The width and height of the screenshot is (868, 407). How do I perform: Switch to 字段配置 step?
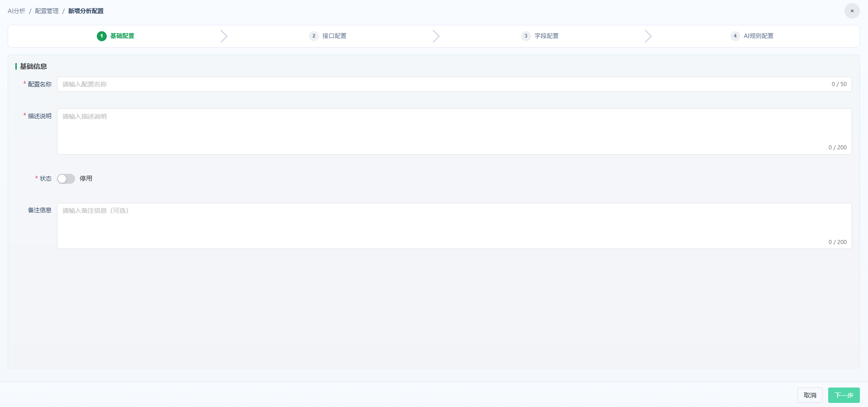(x=546, y=36)
